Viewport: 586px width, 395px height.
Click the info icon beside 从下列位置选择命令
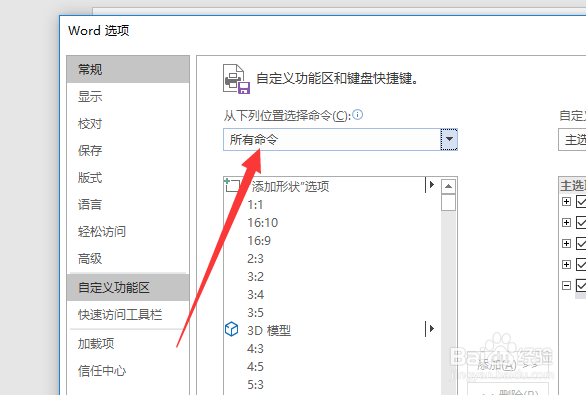[358, 114]
